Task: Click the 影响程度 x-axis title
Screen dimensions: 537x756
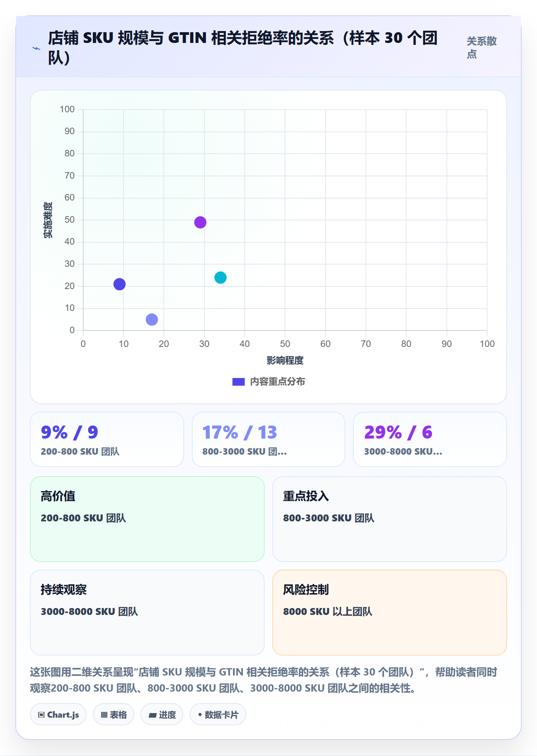Action: tap(285, 360)
